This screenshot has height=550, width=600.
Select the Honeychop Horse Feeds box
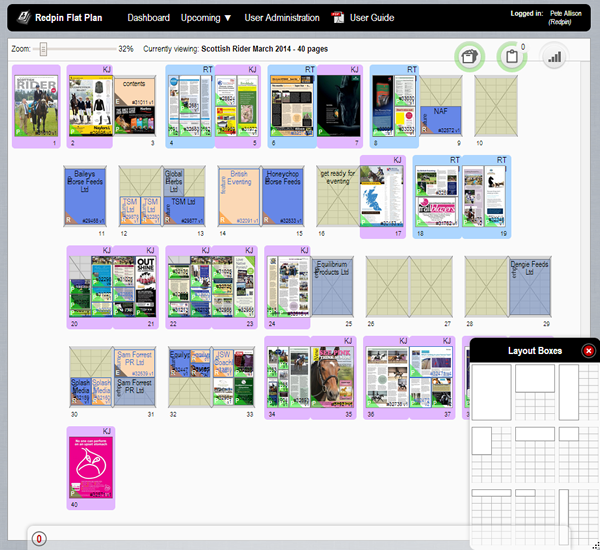click(283, 196)
